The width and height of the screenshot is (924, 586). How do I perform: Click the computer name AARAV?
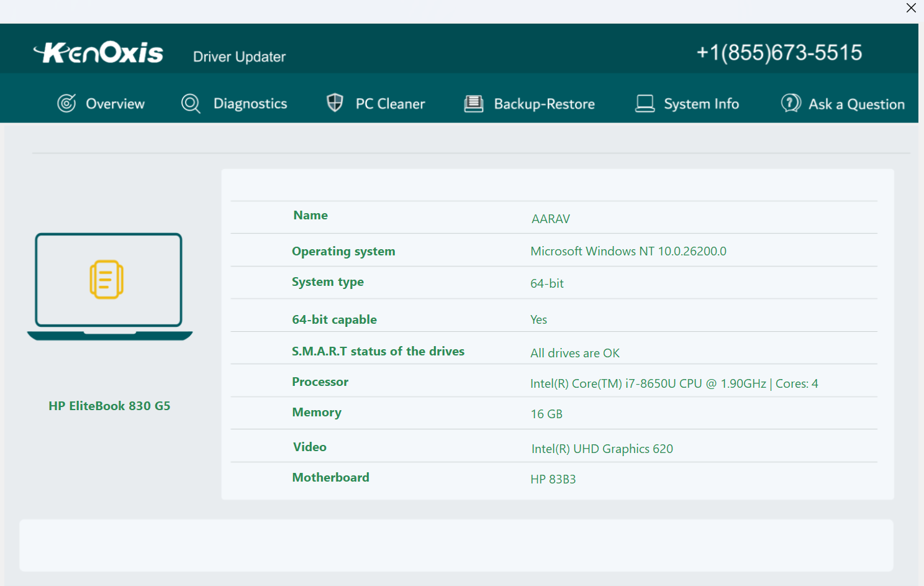[550, 219]
